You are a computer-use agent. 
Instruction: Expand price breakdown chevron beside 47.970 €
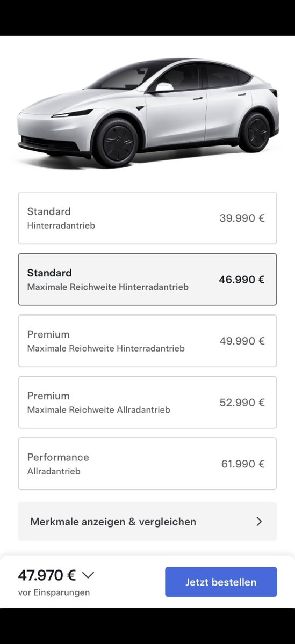coord(88,575)
